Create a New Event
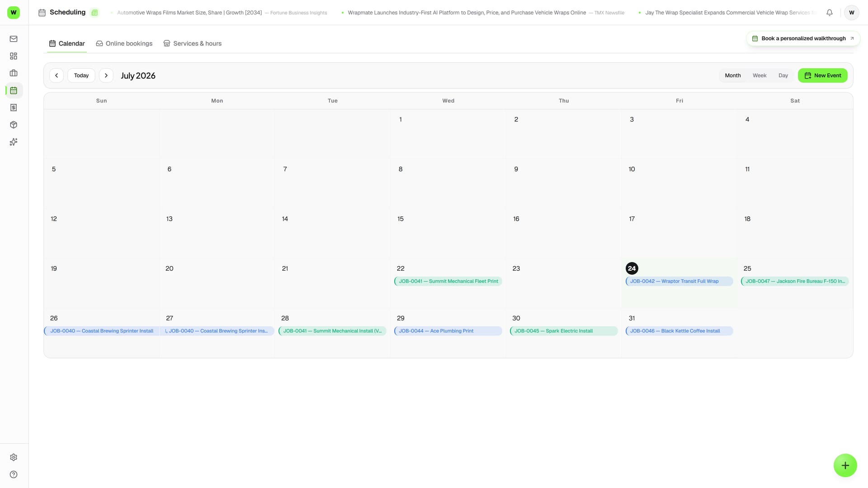Viewport: 868px width, 488px height. 823,75
